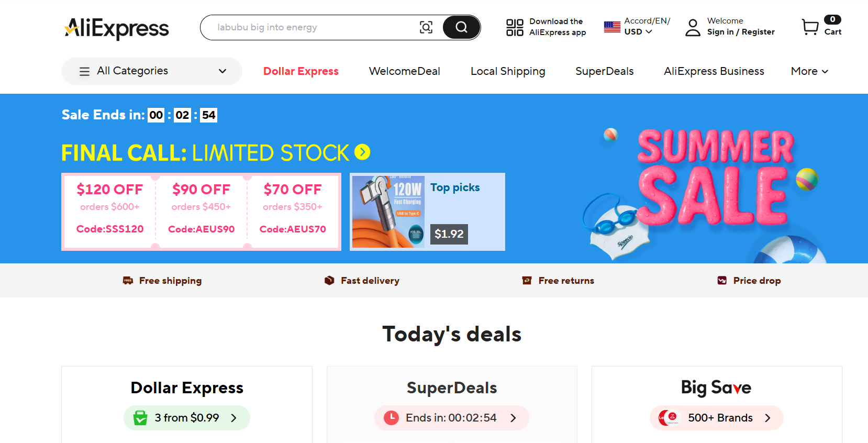Open the Local Shipping menu item
The height and width of the screenshot is (443, 868).
(x=507, y=71)
